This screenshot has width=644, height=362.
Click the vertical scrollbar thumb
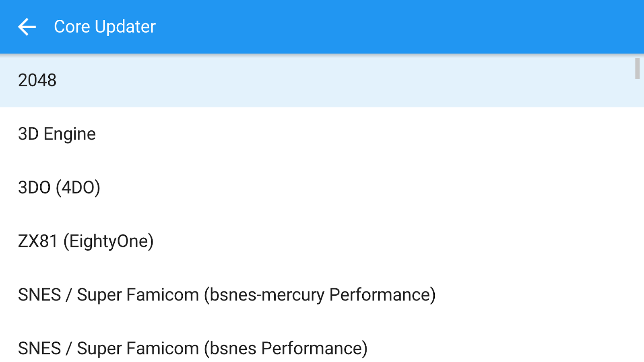637,68
